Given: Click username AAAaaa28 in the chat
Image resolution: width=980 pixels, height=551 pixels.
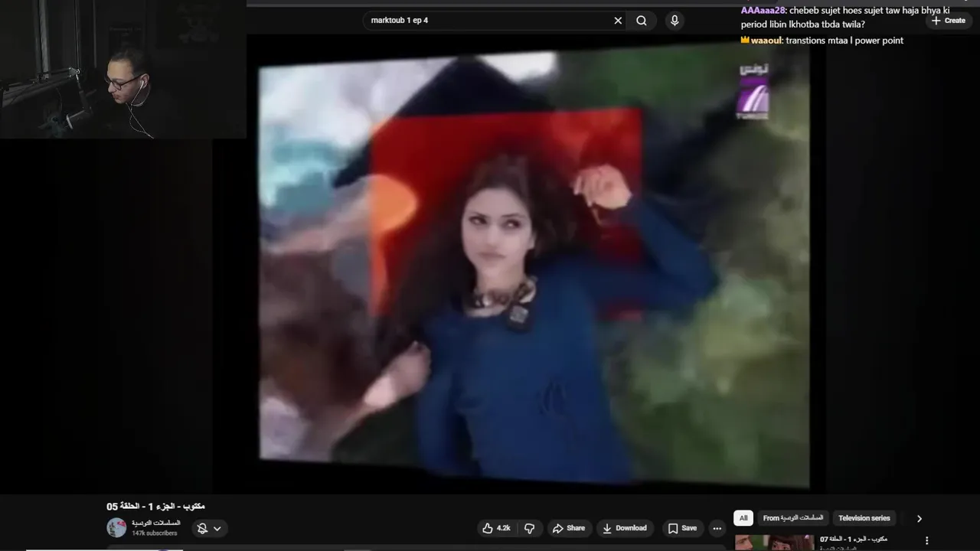Looking at the screenshot, I should (763, 11).
